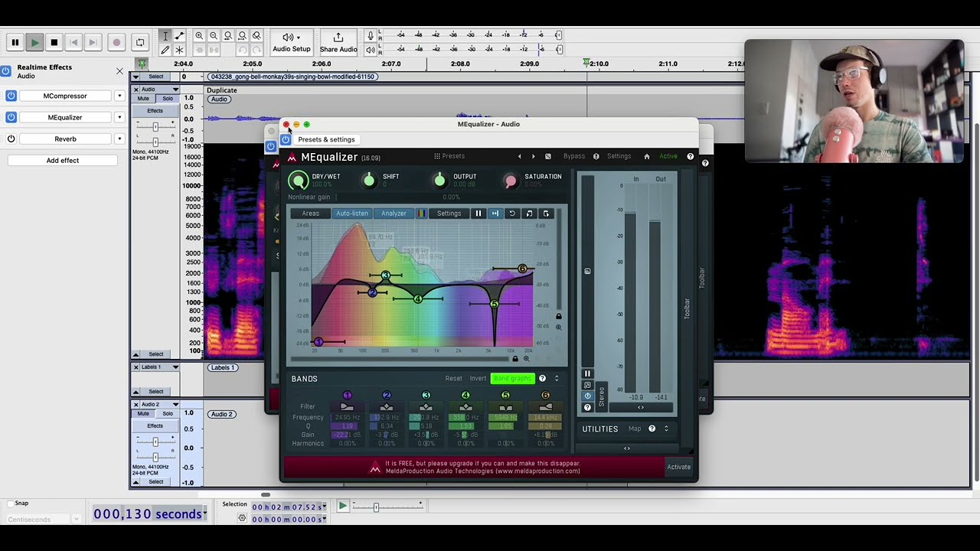Click the Zoom Out magnifier
The height and width of the screenshot is (551, 980).
coord(214,36)
